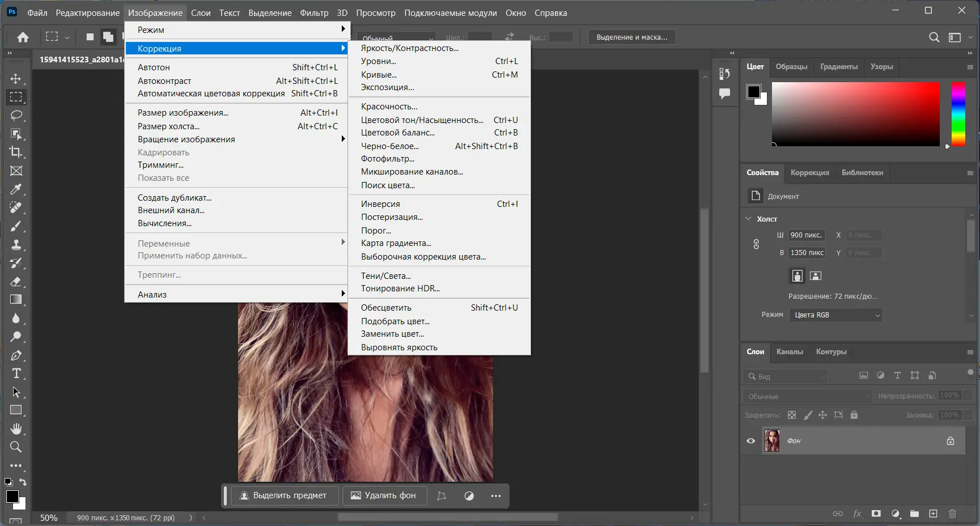Toggle lock transparent pixels in Layers panel
The image size is (980, 526).
pyautogui.click(x=792, y=415)
